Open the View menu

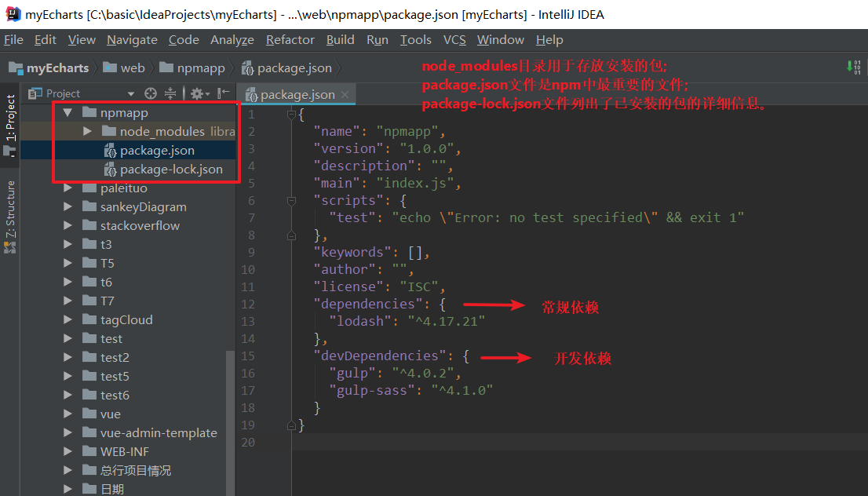82,40
